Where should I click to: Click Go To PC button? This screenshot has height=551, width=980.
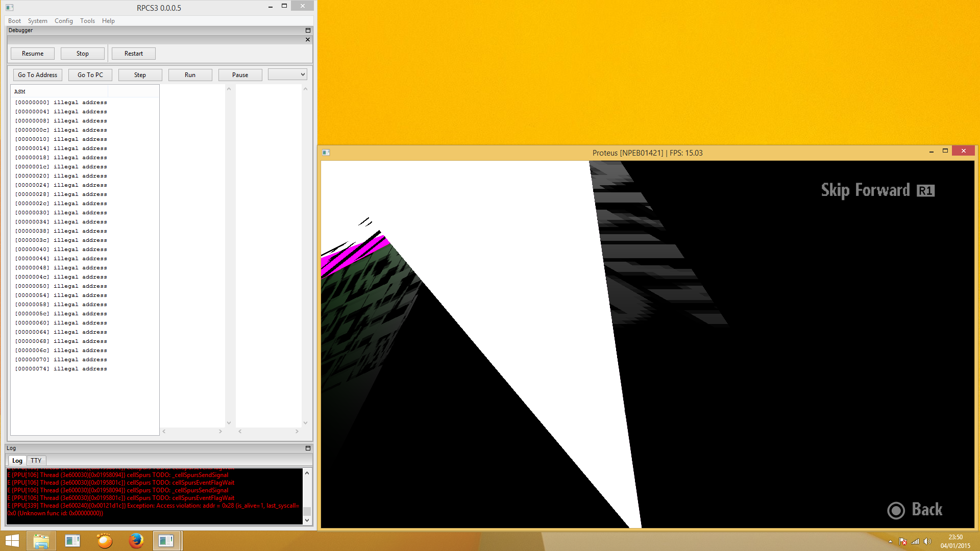pos(90,75)
